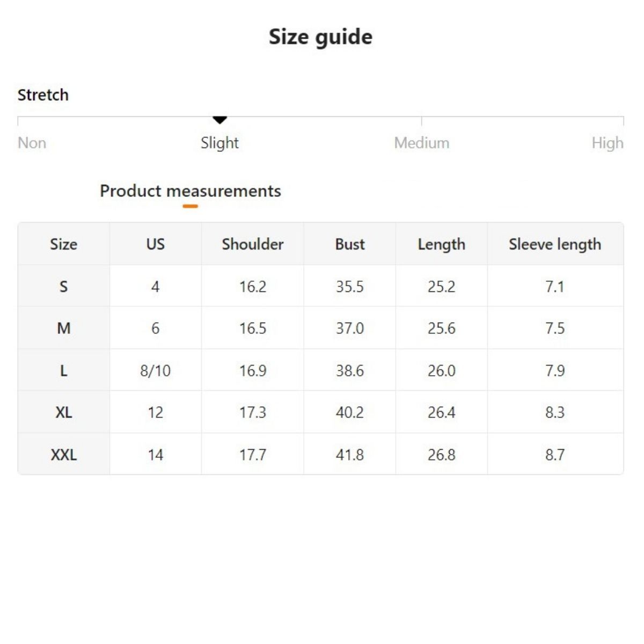Select the XXL size row label
Screen dimensions: 644x644
pos(63,455)
